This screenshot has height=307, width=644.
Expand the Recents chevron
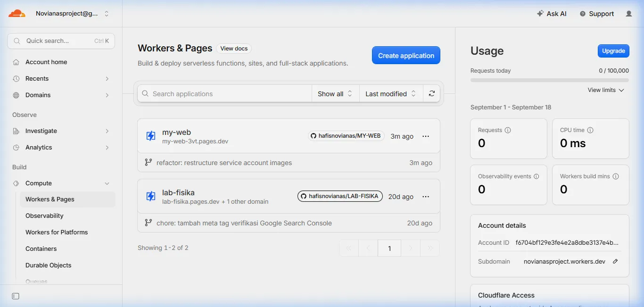[x=107, y=78]
